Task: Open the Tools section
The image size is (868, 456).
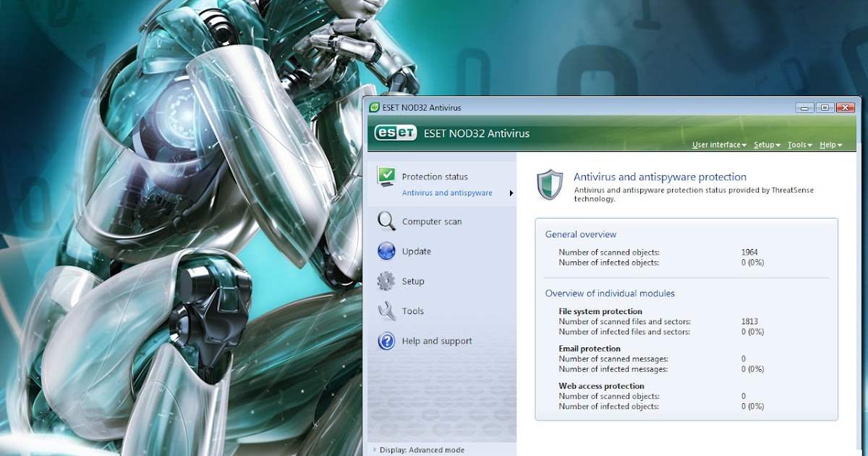Action: click(x=413, y=311)
